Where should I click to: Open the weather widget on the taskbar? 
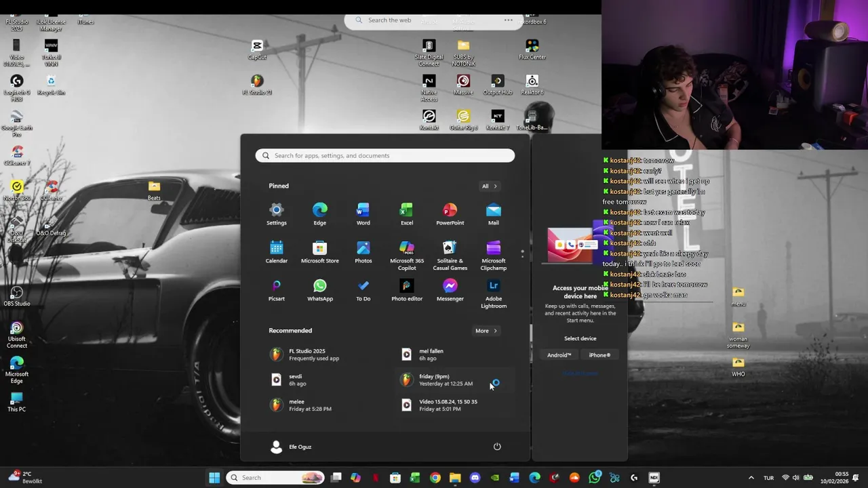click(25, 478)
